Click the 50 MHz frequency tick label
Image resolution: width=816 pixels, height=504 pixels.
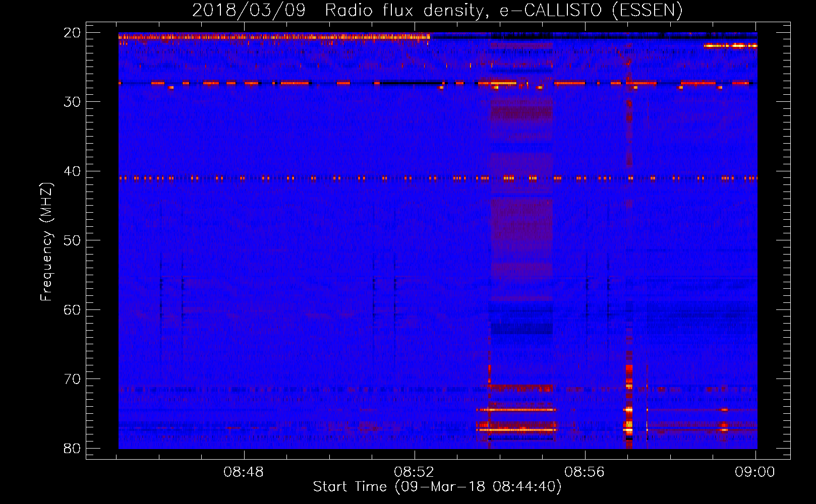click(72, 240)
